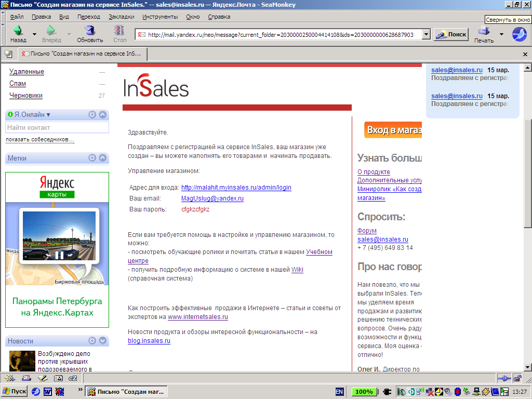Open the Wiki help link

pos(297,270)
